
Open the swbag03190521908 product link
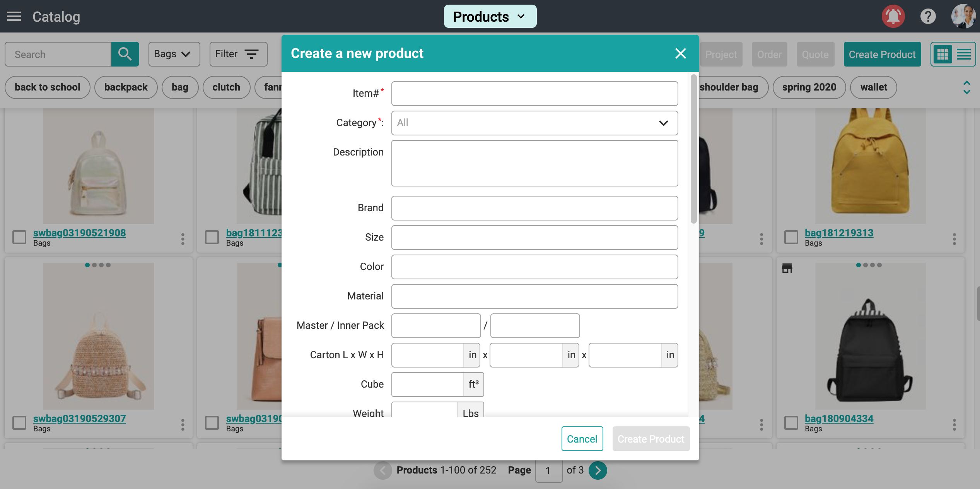click(x=79, y=233)
